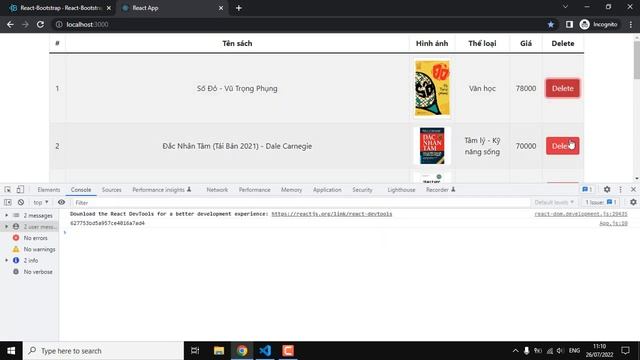Screen dimensions: 640x360
Task: Close the React App tab
Action: (221, 8)
